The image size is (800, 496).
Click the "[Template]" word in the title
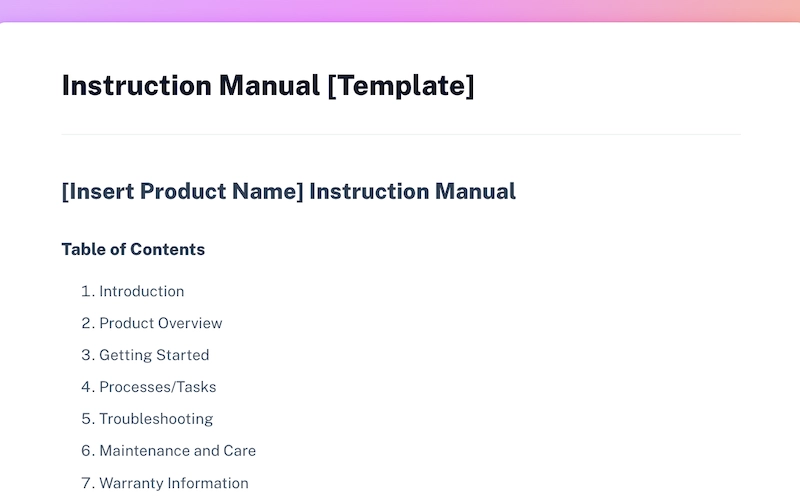(400, 86)
